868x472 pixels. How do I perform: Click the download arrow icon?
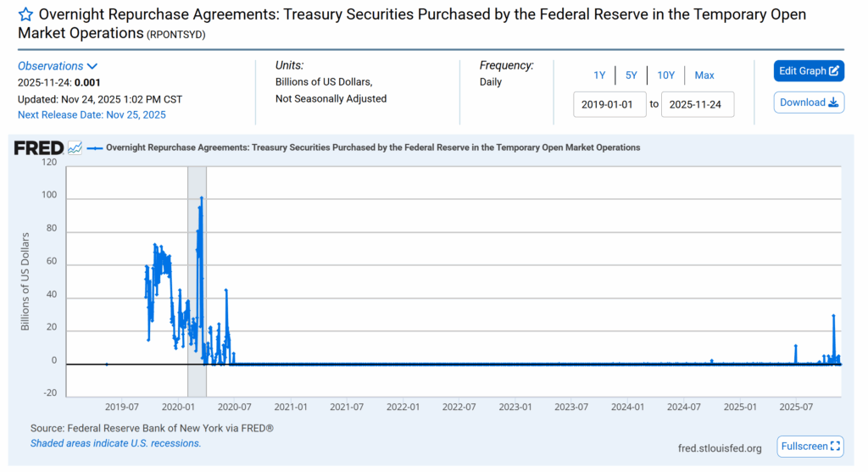833,103
